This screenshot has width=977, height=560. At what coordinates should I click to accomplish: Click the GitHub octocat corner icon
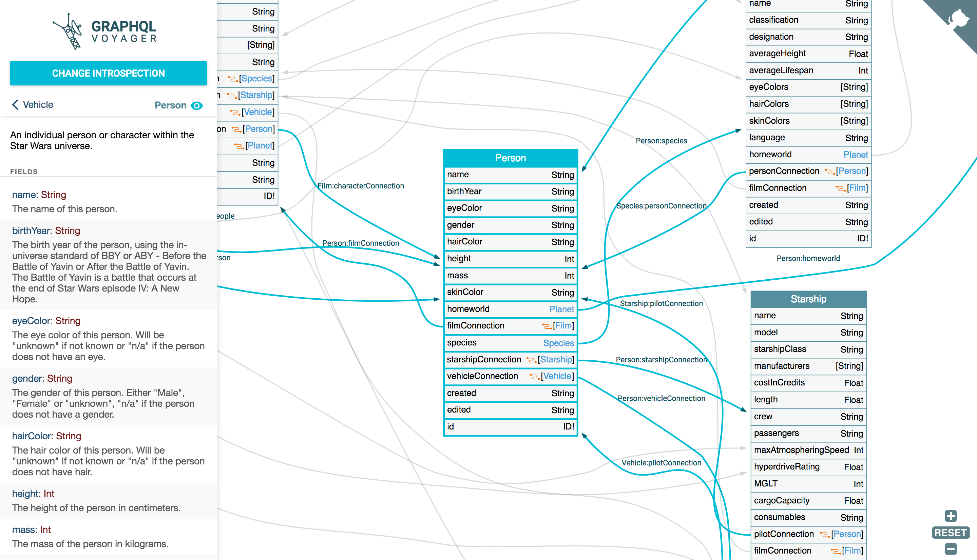tap(960, 17)
